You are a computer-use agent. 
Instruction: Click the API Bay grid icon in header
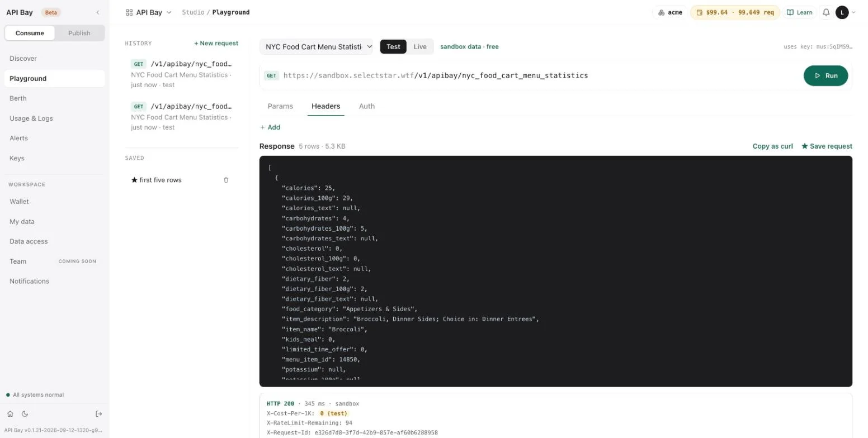[x=129, y=12]
